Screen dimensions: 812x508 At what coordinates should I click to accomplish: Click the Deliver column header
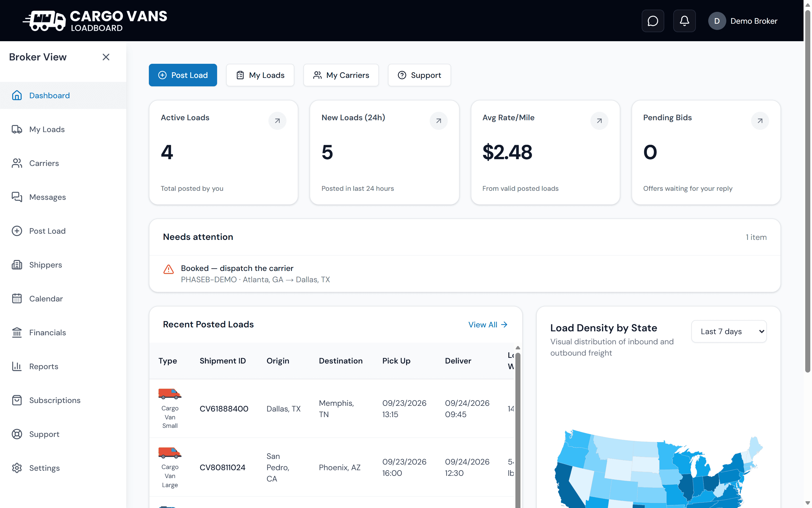tap(458, 361)
